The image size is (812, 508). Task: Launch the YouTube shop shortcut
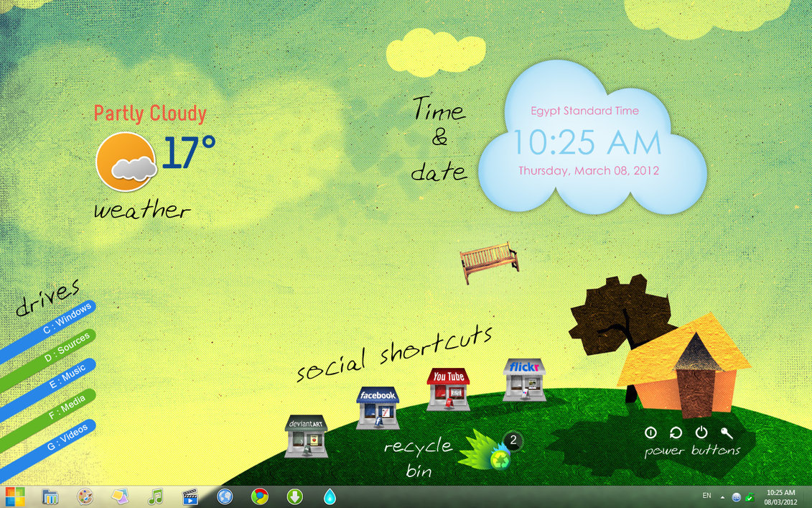pyautogui.click(x=448, y=389)
